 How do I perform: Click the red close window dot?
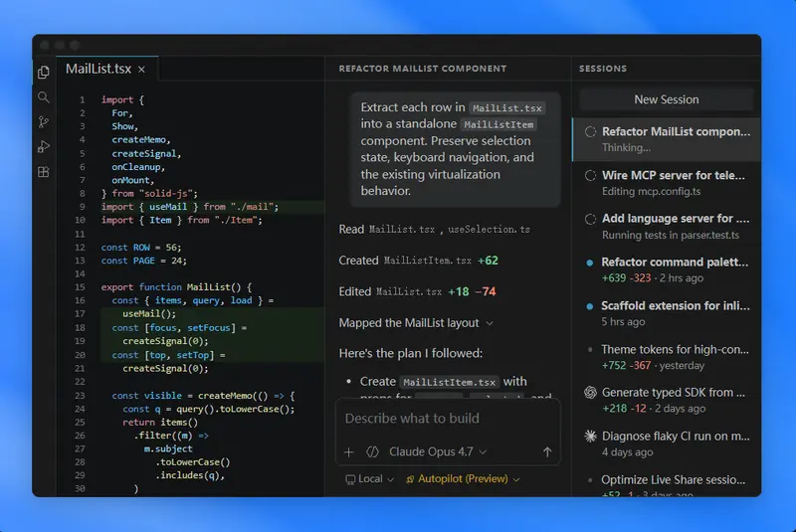point(45,45)
